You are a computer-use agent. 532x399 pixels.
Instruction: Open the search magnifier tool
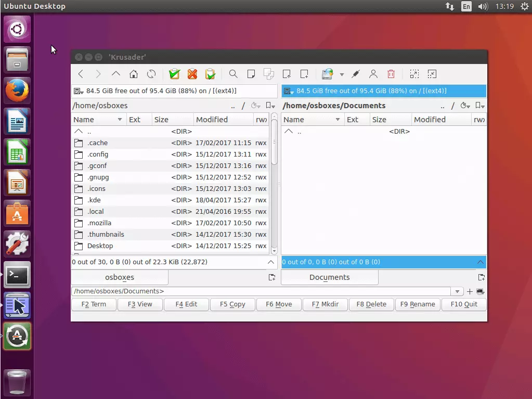233,74
